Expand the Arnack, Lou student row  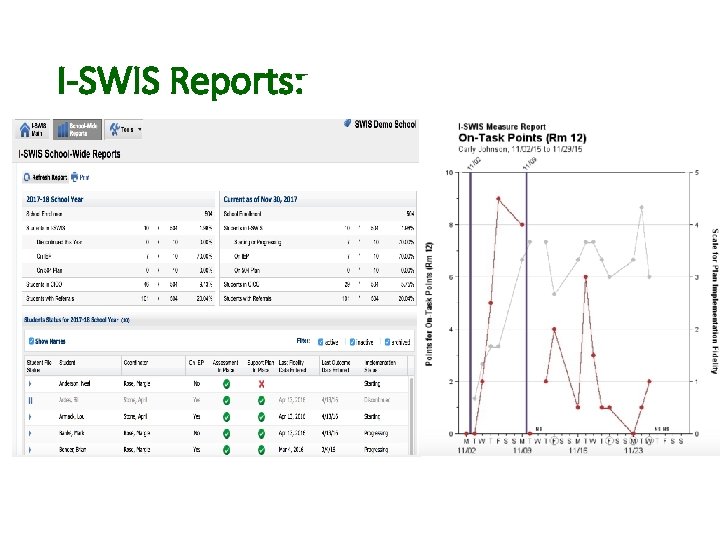(x=30, y=417)
